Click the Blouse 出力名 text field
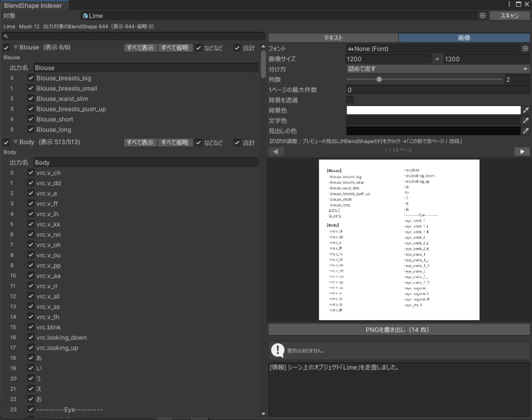Viewport: 532px width, 420px height. pos(145,68)
